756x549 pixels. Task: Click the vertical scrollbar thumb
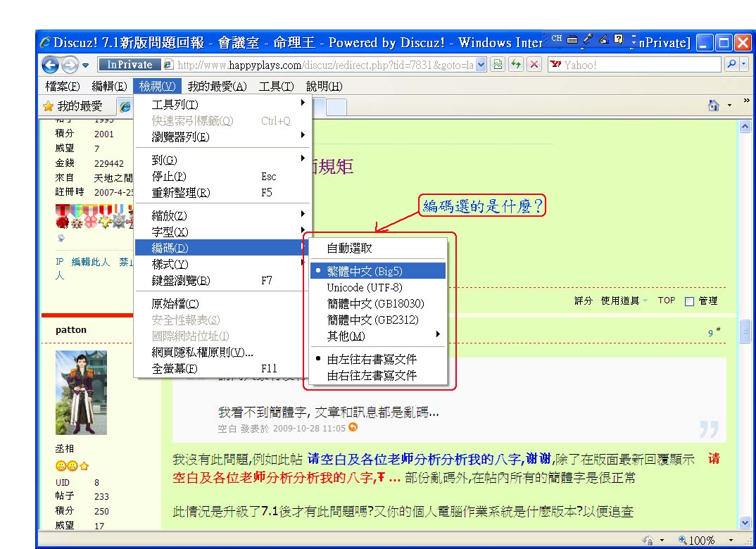(x=745, y=332)
